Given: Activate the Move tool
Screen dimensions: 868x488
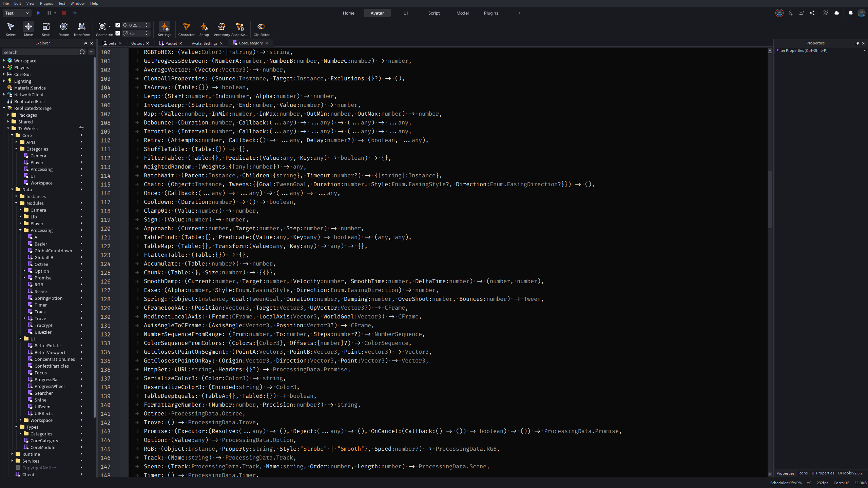Looking at the screenshot, I should (x=28, y=29).
